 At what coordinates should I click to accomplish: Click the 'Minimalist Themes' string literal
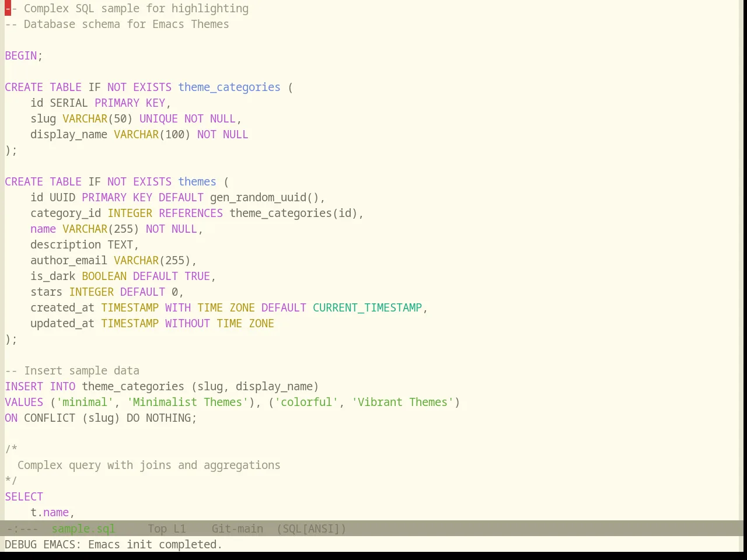pyautogui.click(x=187, y=402)
